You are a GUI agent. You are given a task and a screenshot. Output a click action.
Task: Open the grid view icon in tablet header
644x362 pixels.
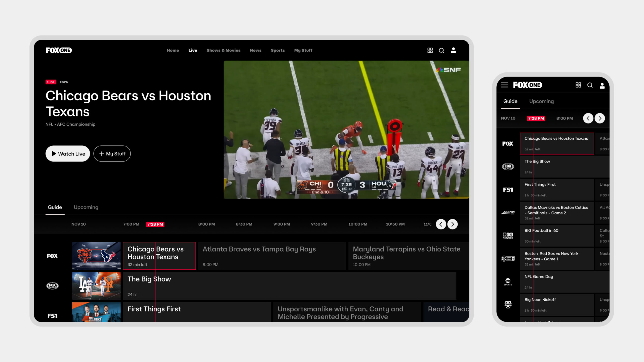pos(430,50)
